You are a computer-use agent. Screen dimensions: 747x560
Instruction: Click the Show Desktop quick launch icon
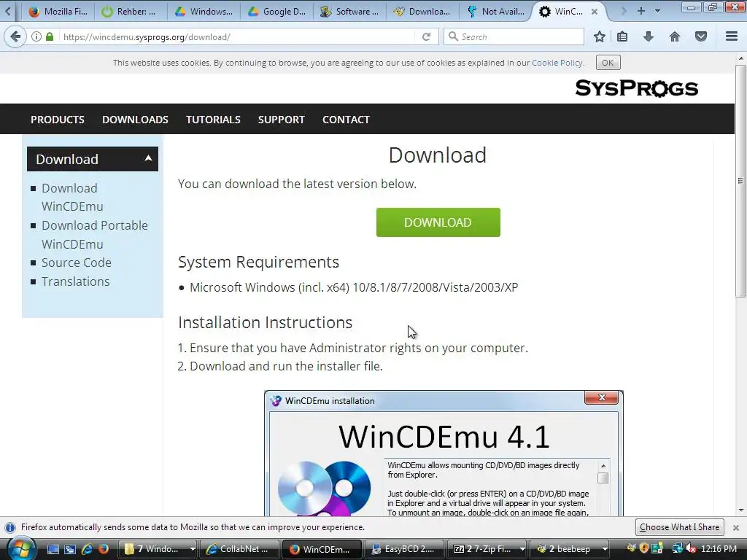(x=53, y=549)
